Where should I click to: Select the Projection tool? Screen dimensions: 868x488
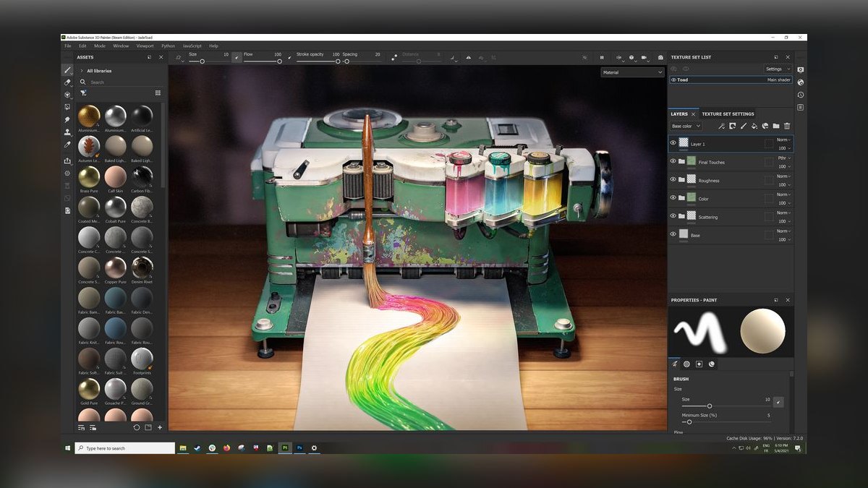point(67,95)
